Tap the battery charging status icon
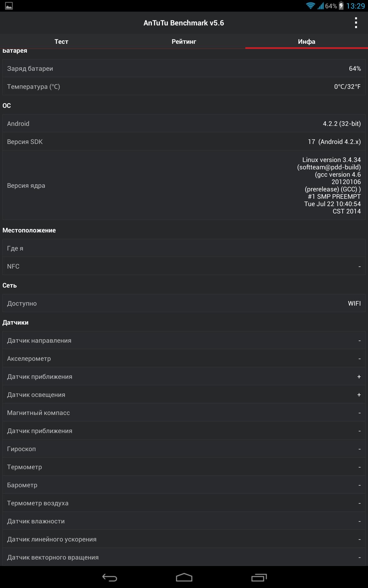This screenshot has height=588, width=368. click(x=341, y=6)
